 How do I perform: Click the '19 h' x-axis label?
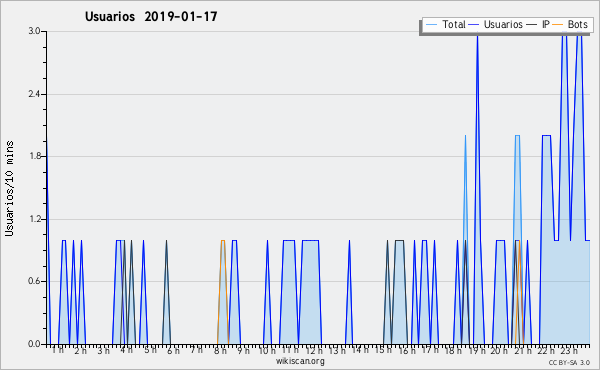(x=477, y=351)
